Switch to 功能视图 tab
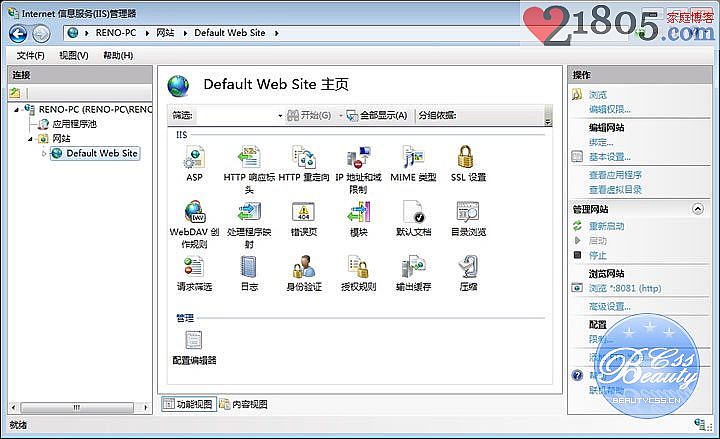Screen dimensions: 720x439 189,404
